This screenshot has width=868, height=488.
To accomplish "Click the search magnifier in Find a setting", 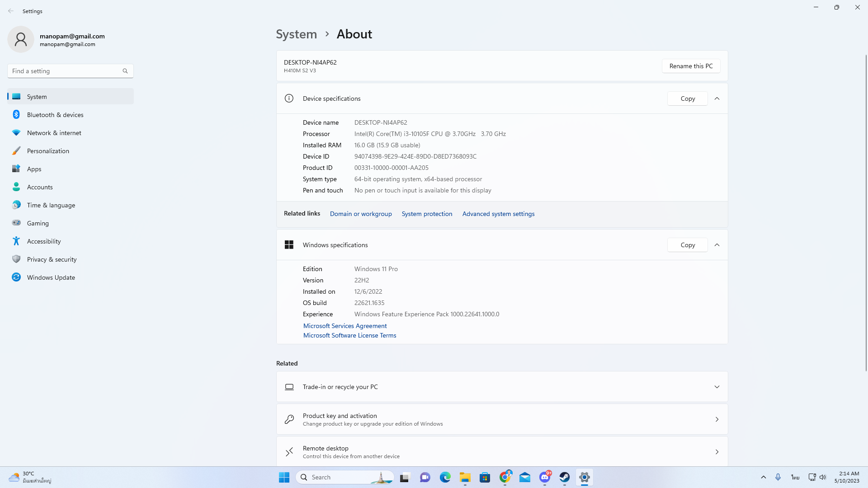I will tap(125, 71).
